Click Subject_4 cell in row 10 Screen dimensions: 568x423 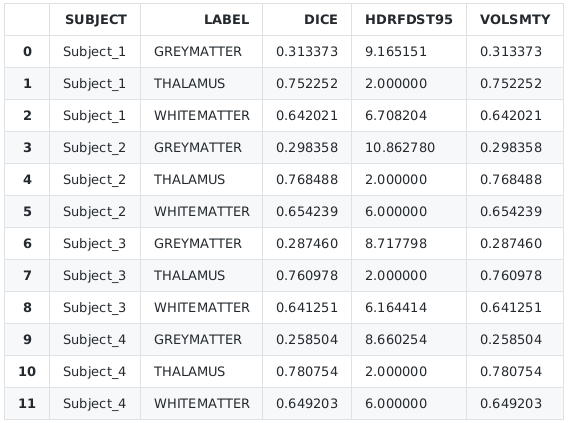tap(94, 372)
